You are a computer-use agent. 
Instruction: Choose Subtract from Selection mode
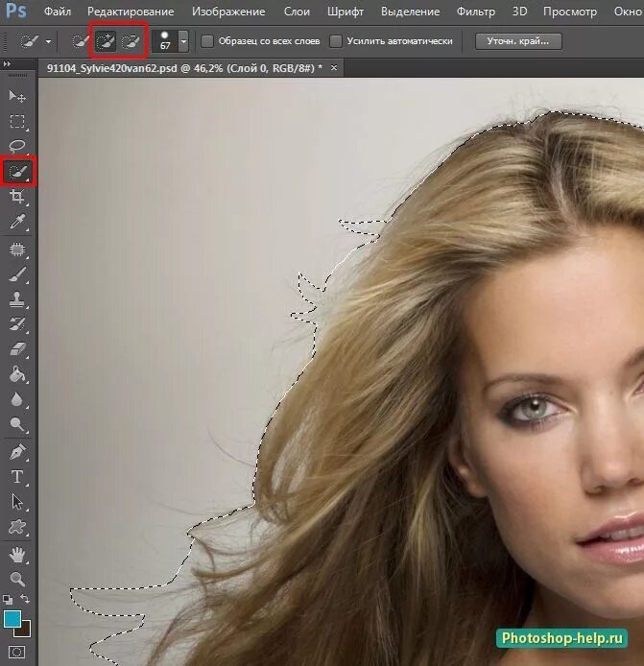131,41
